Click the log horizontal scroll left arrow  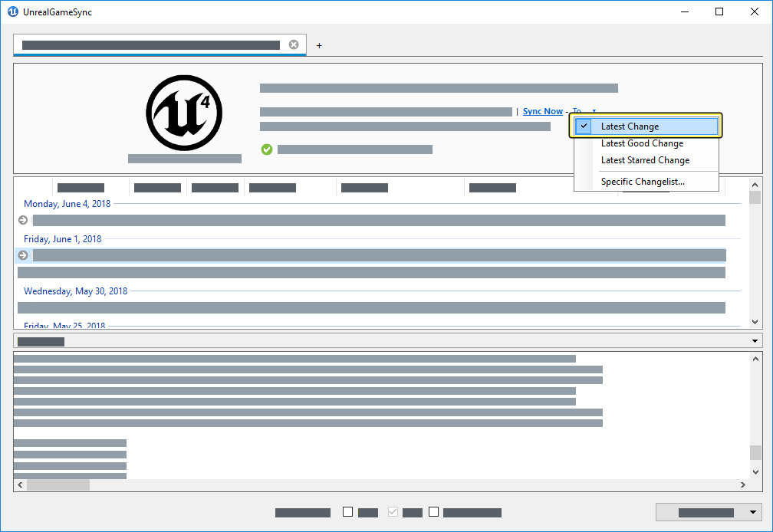coord(20,484)
